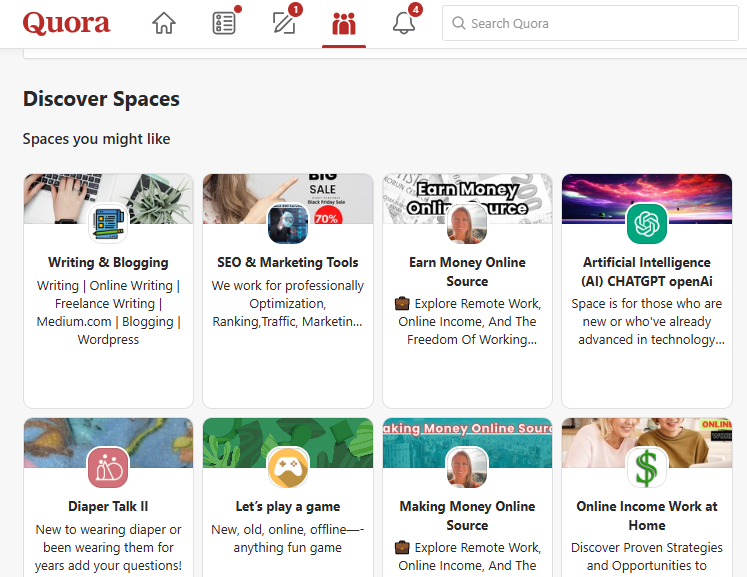Click the 'Writing | Online Writing' description text
747x577 pixels.
click(108, 313)
